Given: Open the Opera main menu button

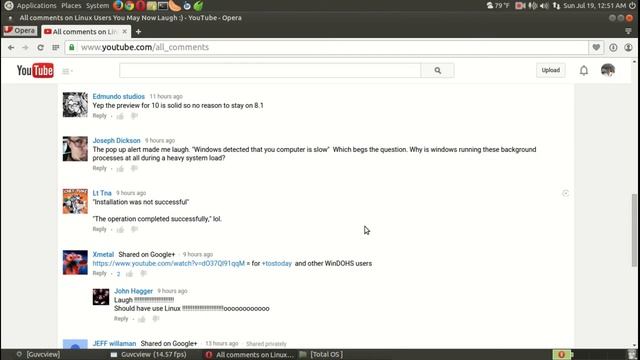Looking at the screenshot, I should pos(20,31).
